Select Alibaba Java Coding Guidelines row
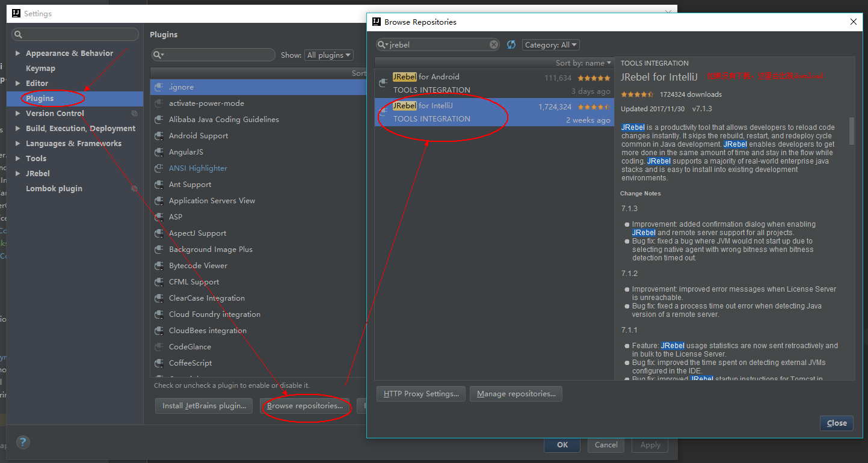Image resolution: width=868 pixels, height=463 pixels. pyautogui.click(x=259, y=120)
